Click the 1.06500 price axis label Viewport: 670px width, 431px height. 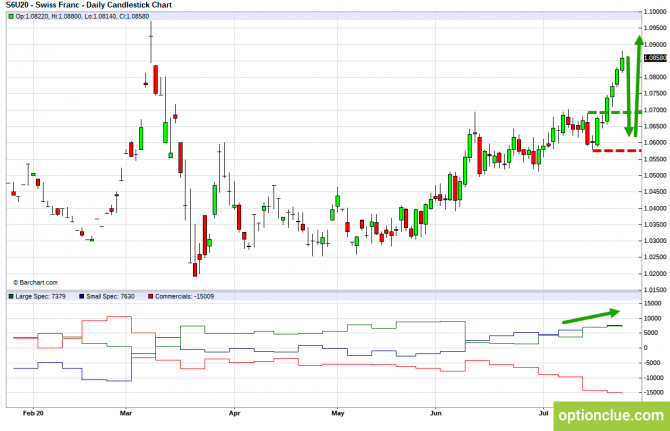pos(655,126)
